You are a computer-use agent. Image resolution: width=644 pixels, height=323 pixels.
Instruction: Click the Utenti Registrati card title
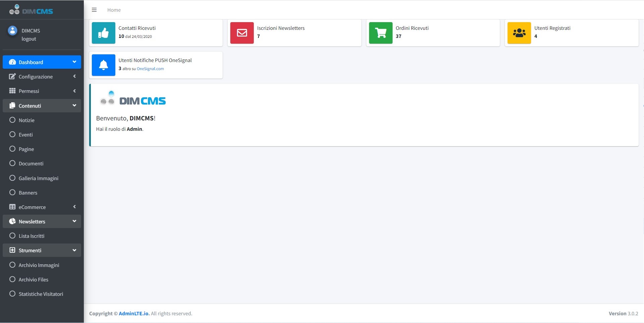pos(552,28)
